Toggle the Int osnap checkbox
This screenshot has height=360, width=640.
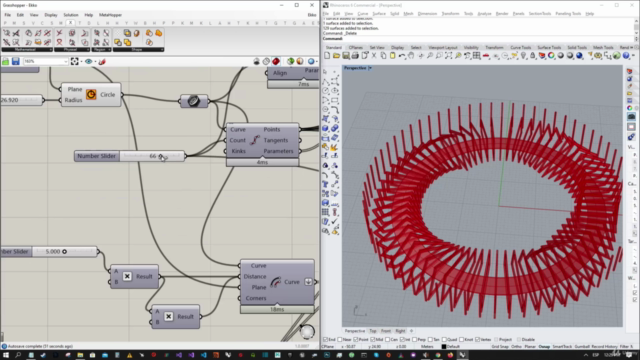pos(402,339)
